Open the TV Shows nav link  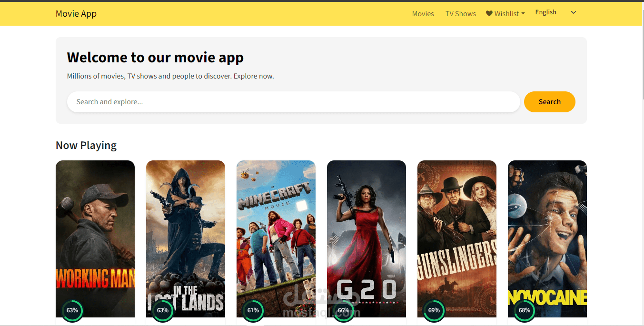coord(461,14)
